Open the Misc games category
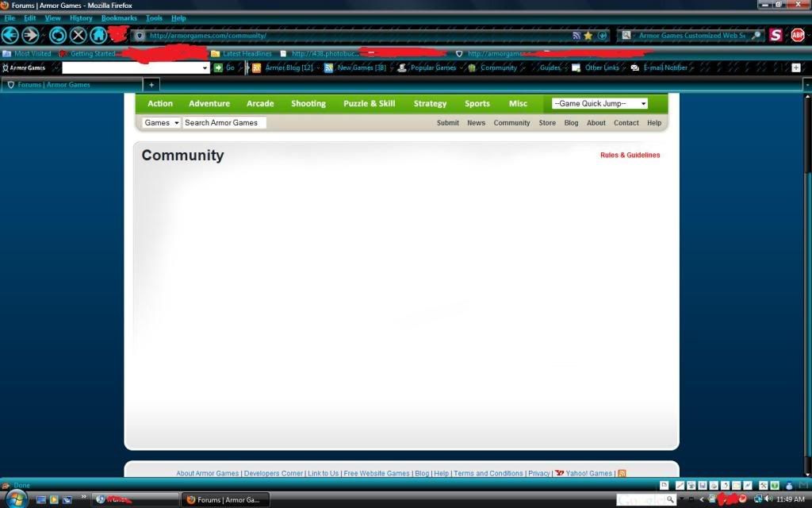 pyautogui.click(x=518, y=104)
